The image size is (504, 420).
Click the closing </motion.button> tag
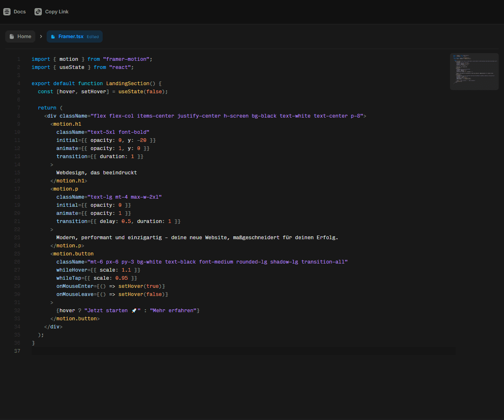[75, 319]
